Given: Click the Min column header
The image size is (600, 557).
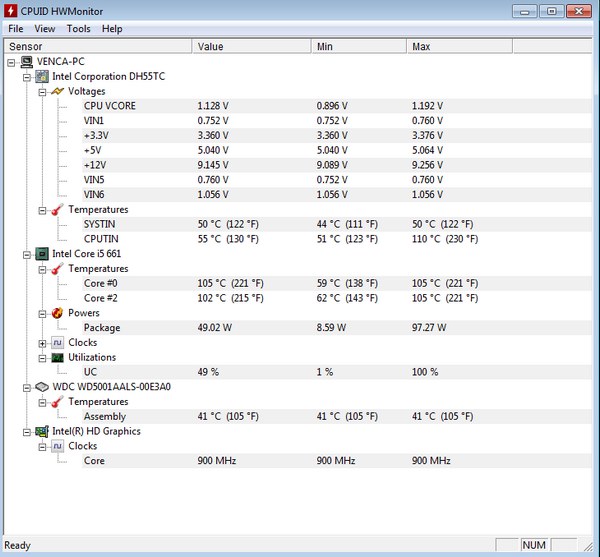Looking at the screenshot, I should tap(359, 46).
